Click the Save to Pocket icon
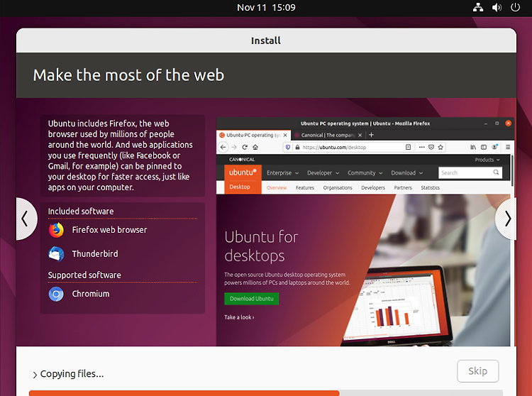 [x=431, y=148]
